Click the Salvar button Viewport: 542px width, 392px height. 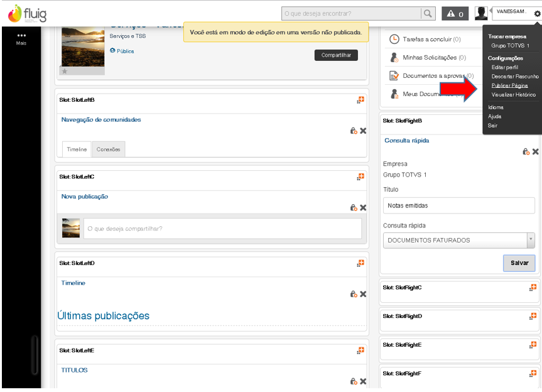[x=519, y=263]
